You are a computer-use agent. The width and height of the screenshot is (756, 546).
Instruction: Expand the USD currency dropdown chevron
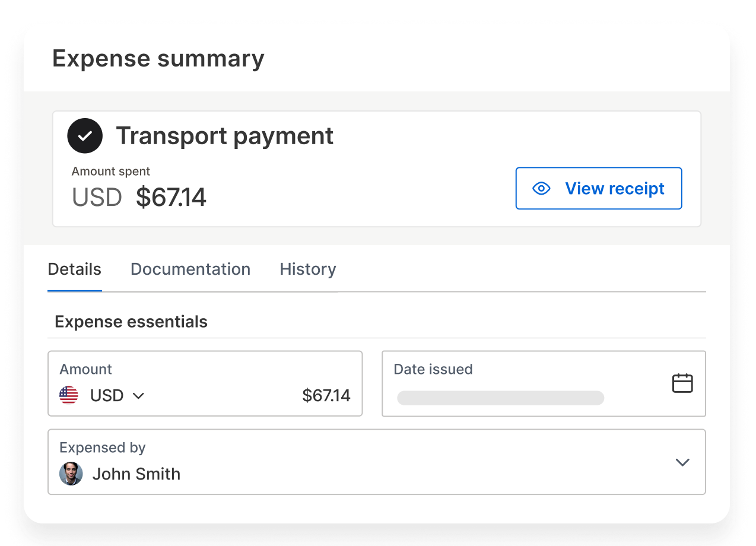click(x=138, y=396)
